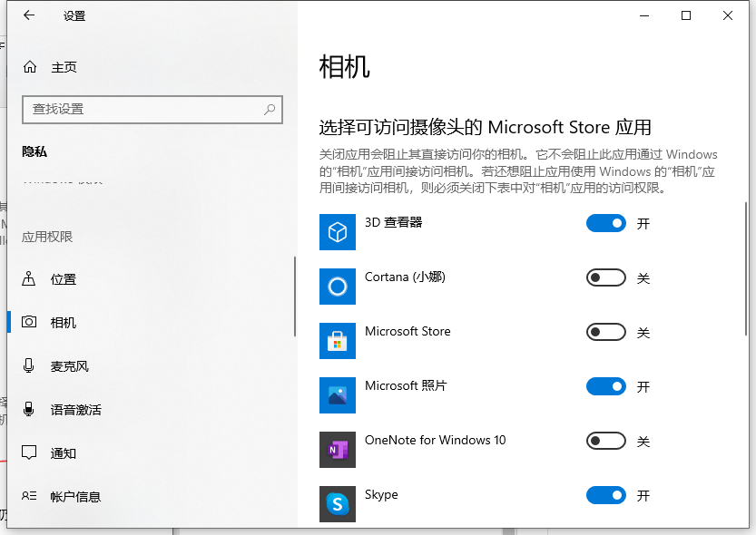This screenshot has width=756, height=535.
Task: Click the Cortana (小娜) app icon
Action: [338, 287]
